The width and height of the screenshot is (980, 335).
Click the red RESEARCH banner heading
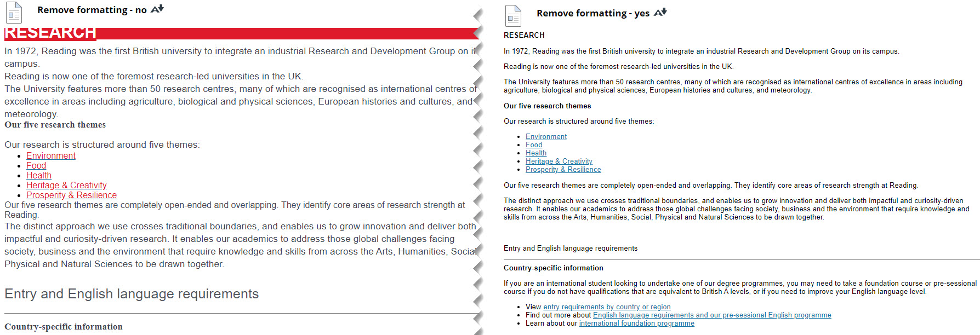(x=50, y=33)
